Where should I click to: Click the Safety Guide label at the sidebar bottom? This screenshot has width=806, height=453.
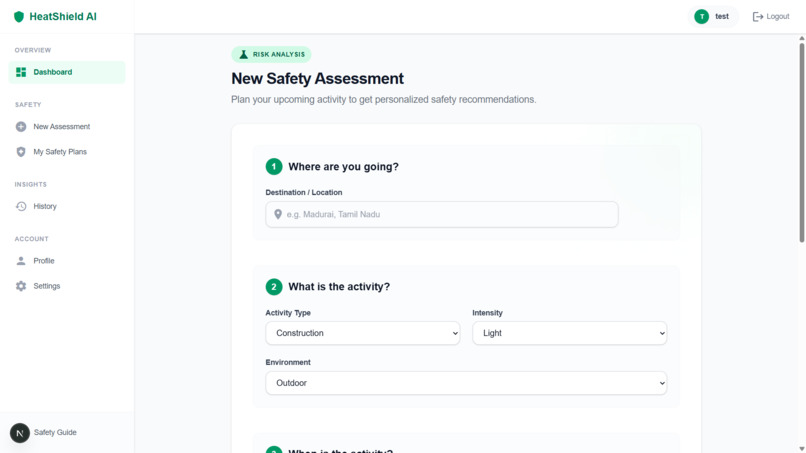[55, 432]
